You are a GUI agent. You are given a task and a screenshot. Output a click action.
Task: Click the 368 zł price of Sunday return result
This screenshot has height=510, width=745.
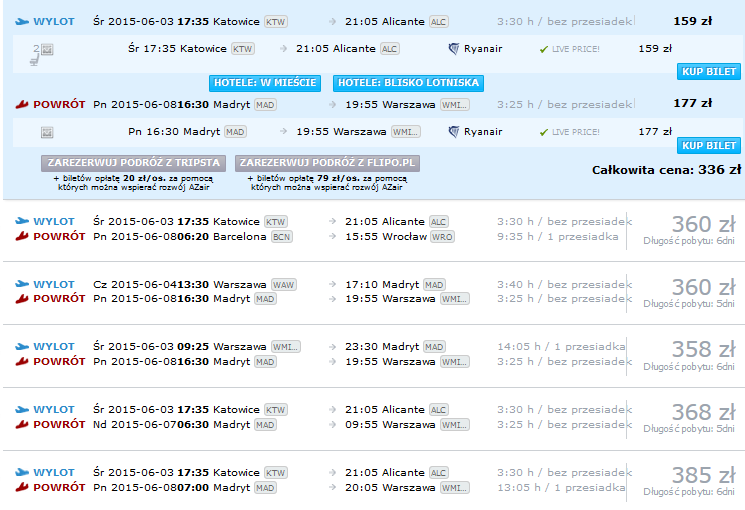tap(703, 412)
